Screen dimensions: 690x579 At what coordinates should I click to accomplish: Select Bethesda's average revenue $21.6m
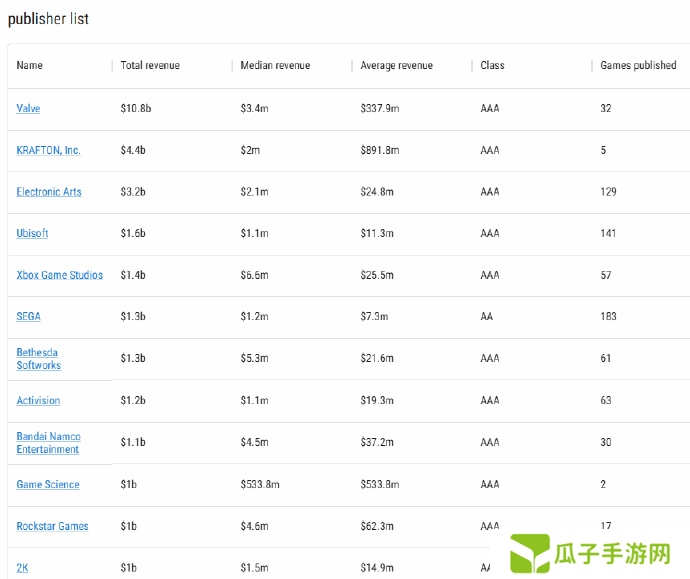tap(377, 358)
